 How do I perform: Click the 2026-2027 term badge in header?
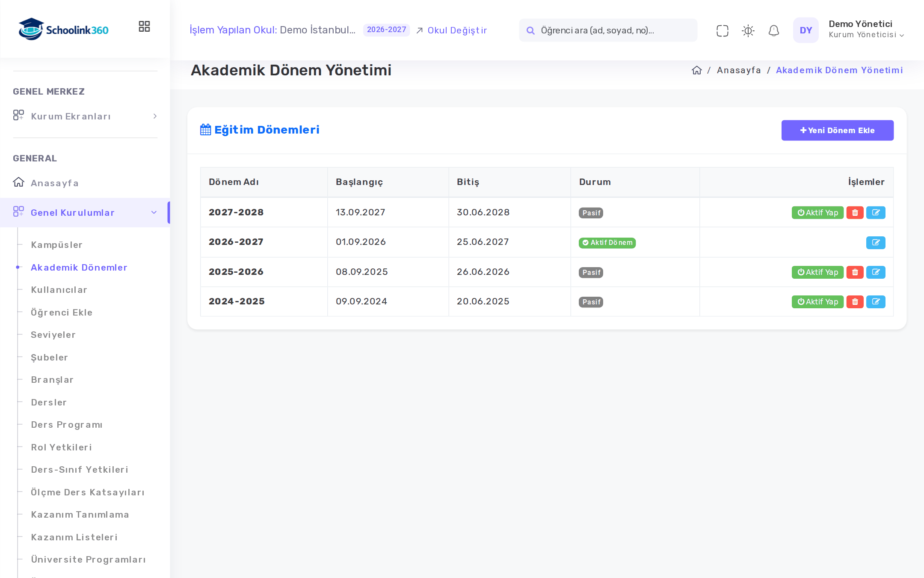386,30
